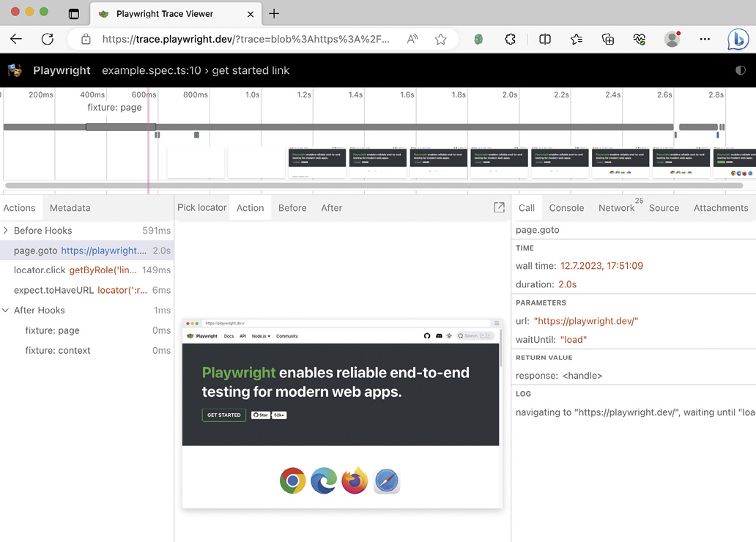Click the Edge logo in snapshot
Viewport: 756px width, 542px height.
(324, 480)
